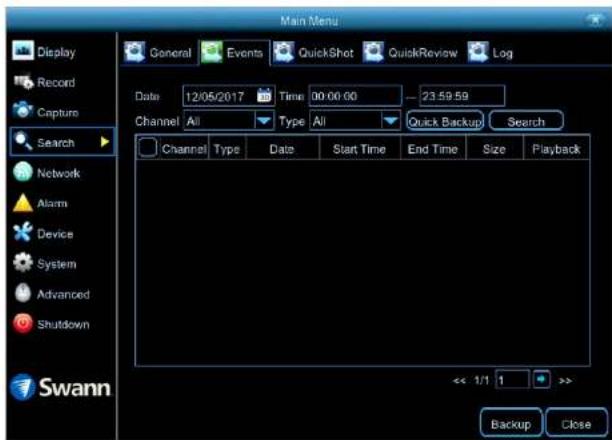Expand the Type dropdown arrow
This screenshot has width=612, height=440.
coord(390,121)
